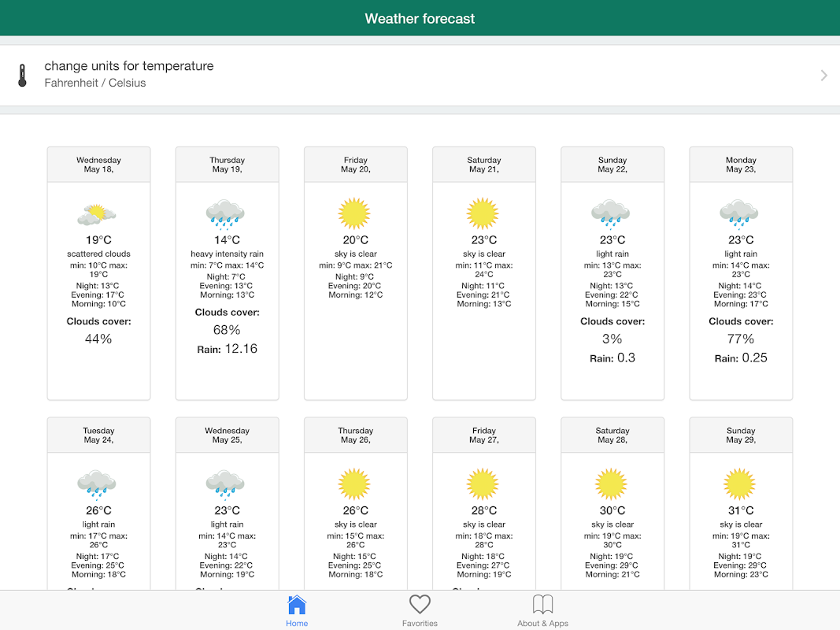Click the 'Fahrenheit / Celsius' subtitle

tap(94, 83)
